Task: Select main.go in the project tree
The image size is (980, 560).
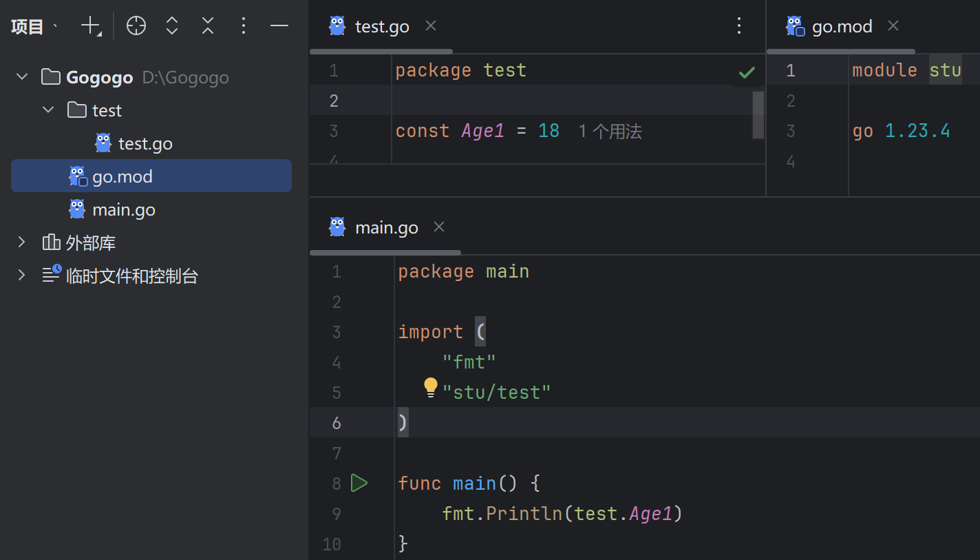Action: 123,210
